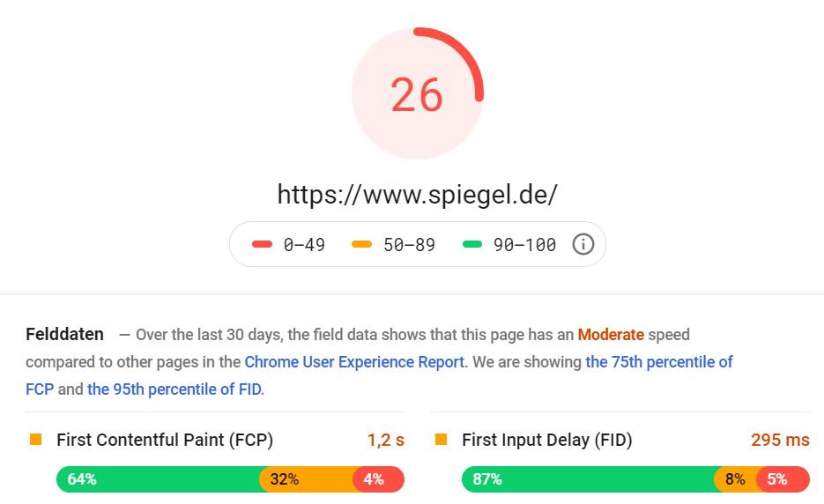Open the score scale info icon

click(583, 244)
